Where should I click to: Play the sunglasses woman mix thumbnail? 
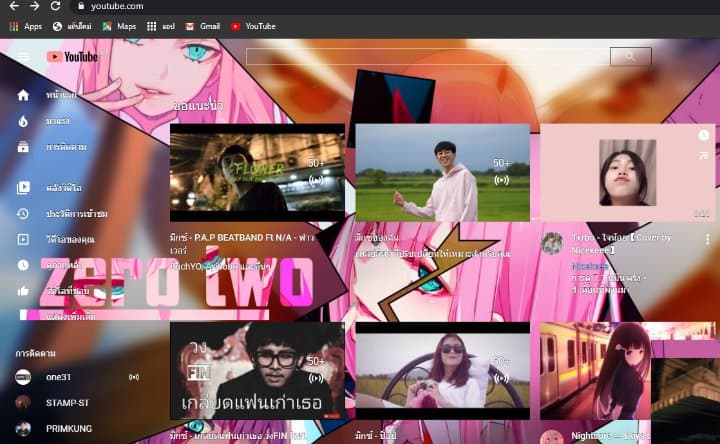coord(443,371)
